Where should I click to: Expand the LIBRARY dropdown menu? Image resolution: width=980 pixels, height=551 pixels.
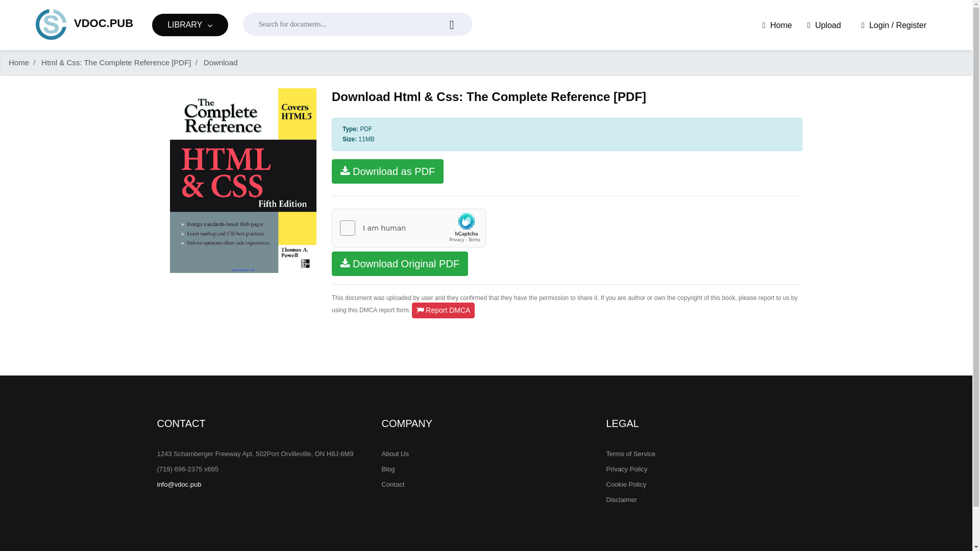(190, 25)
